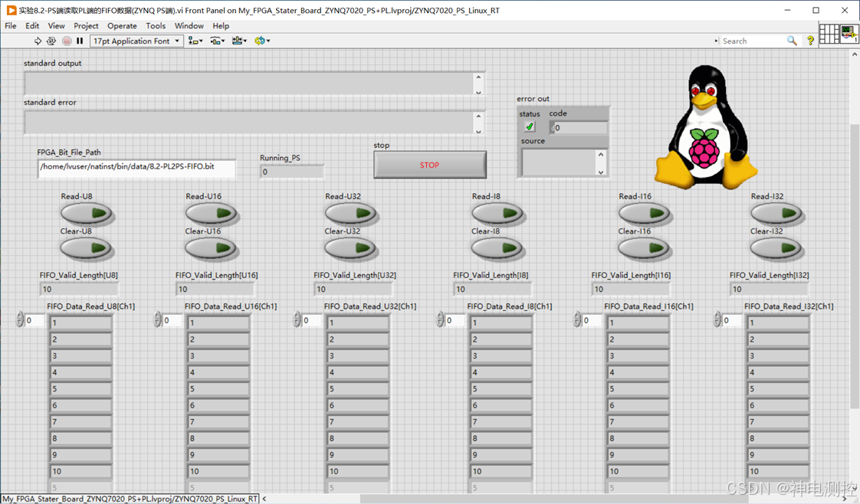Toggle the Read-I32 boolean switch

pos(776,213)
